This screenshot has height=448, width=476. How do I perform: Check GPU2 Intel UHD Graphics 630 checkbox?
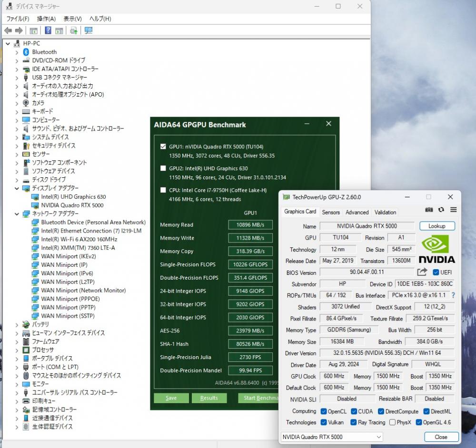tap(163, 168)
